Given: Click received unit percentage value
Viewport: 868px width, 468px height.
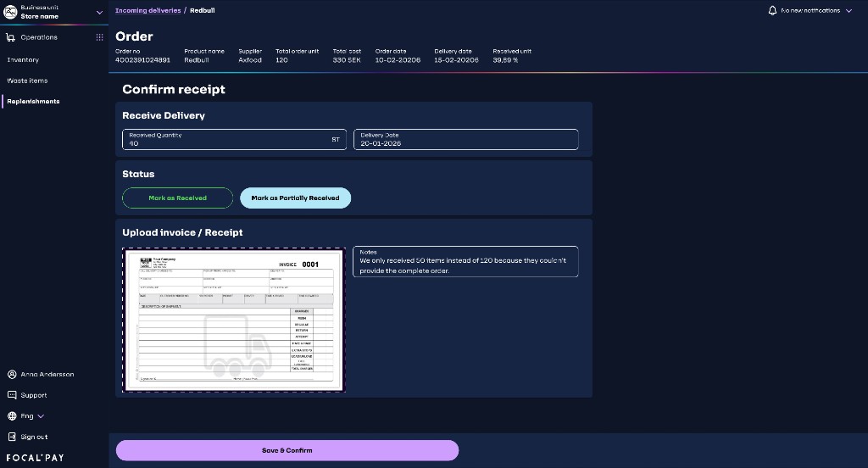Looking at the screenshot, I should coord(505,60).
